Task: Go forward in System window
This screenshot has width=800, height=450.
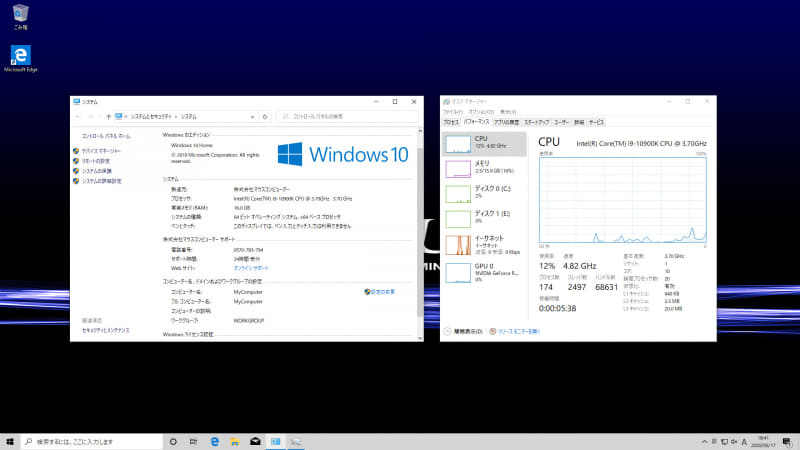Action: [x=90, y=117]
